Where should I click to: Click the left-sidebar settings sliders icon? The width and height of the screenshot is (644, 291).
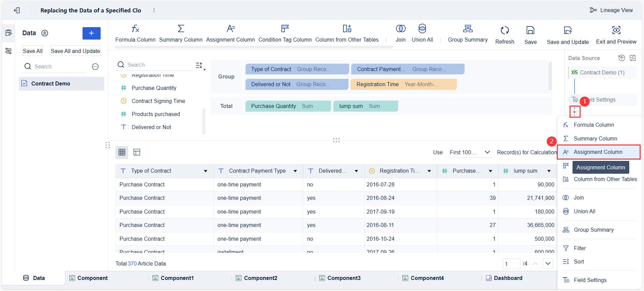9,51
